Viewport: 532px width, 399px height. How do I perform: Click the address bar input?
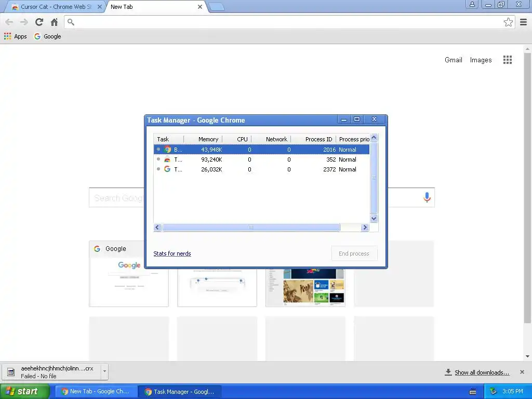point(288,22)
